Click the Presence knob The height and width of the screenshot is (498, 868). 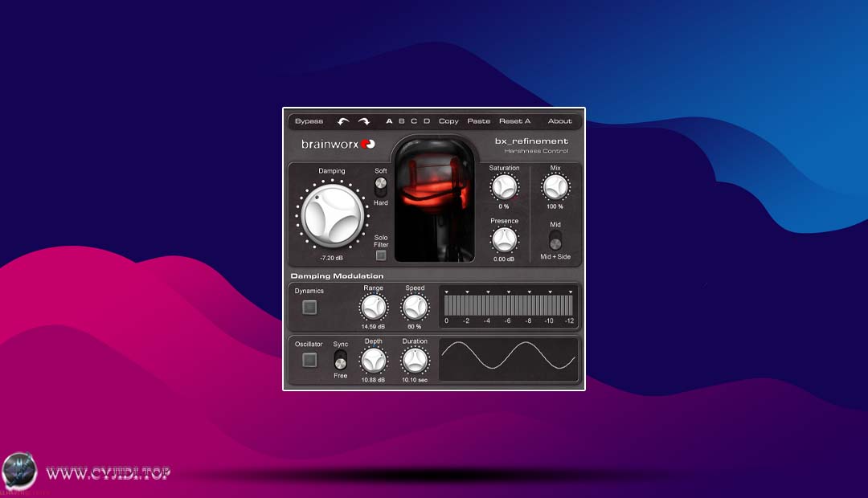coord(504,239)
